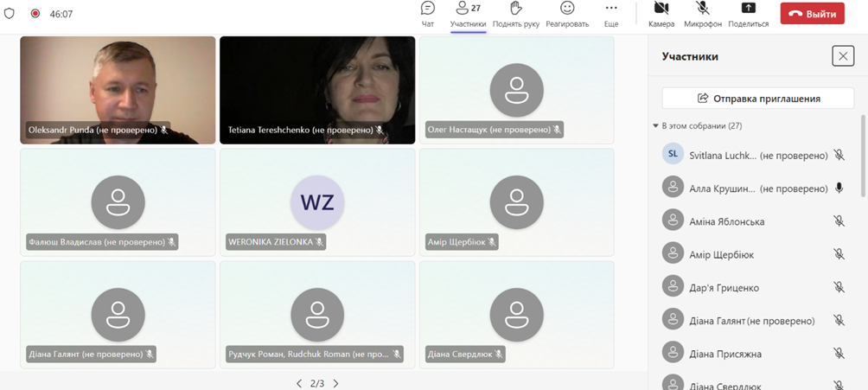Click the 2/3 page indicator
Image resolution: width=868 pixels, height=390 pixels.
pos(317,383)
